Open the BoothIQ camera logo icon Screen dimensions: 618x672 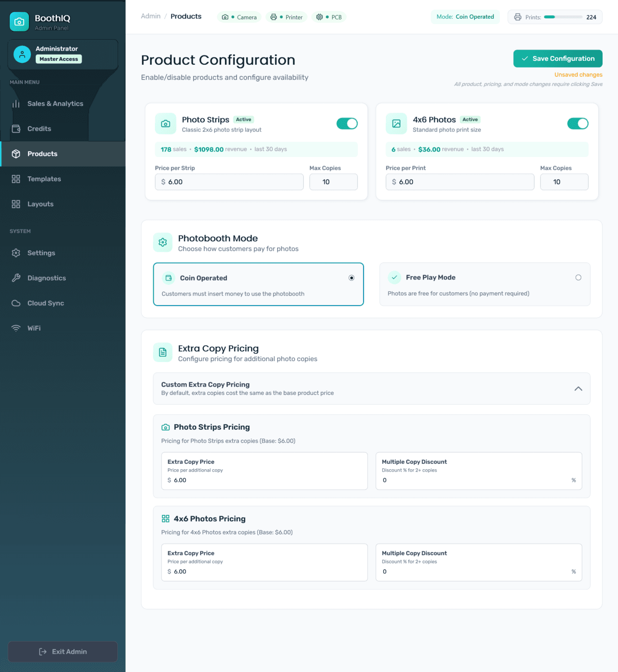pyautogui.click(x=19, y=21)
